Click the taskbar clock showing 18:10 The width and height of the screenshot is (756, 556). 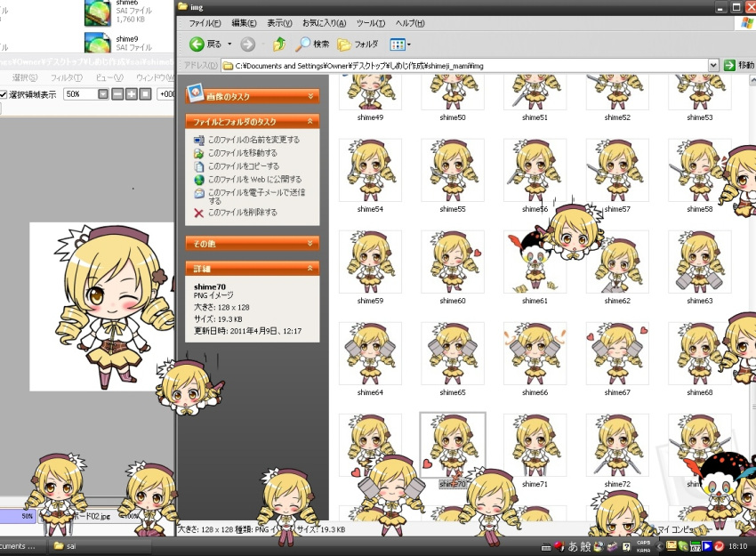737,546
